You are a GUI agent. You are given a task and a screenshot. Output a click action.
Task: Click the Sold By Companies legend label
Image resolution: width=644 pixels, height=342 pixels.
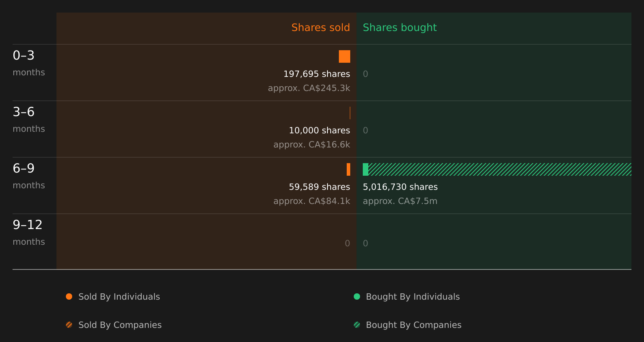[x=120, y=325]
